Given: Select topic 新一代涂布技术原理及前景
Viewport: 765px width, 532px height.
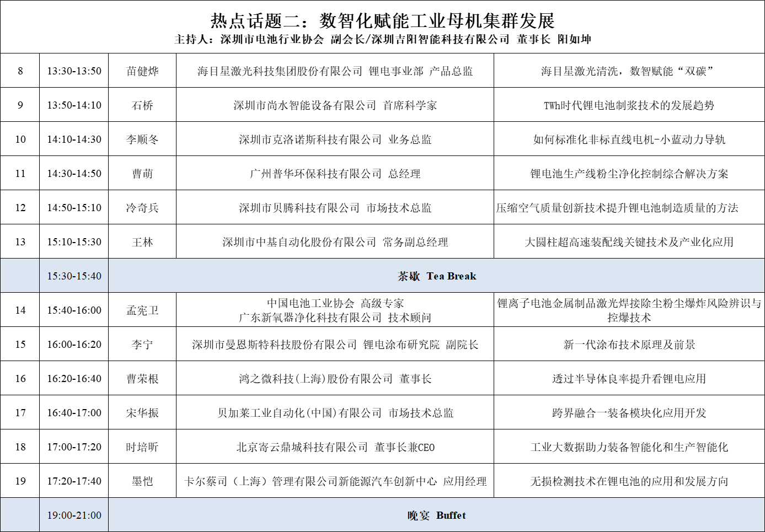Looking at the screenshot, I should [x=629, y=344].
